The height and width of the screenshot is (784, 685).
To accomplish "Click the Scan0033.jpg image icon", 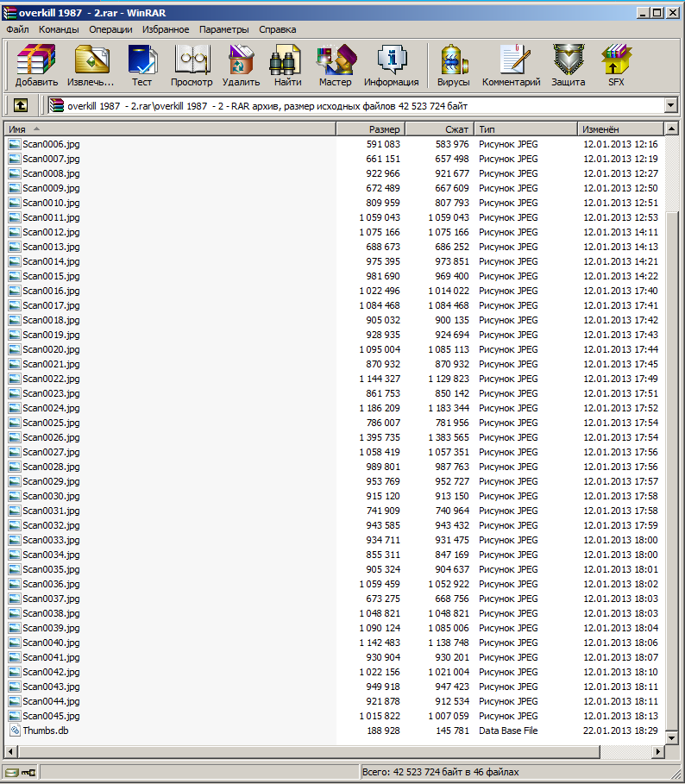I will [15, 540].
